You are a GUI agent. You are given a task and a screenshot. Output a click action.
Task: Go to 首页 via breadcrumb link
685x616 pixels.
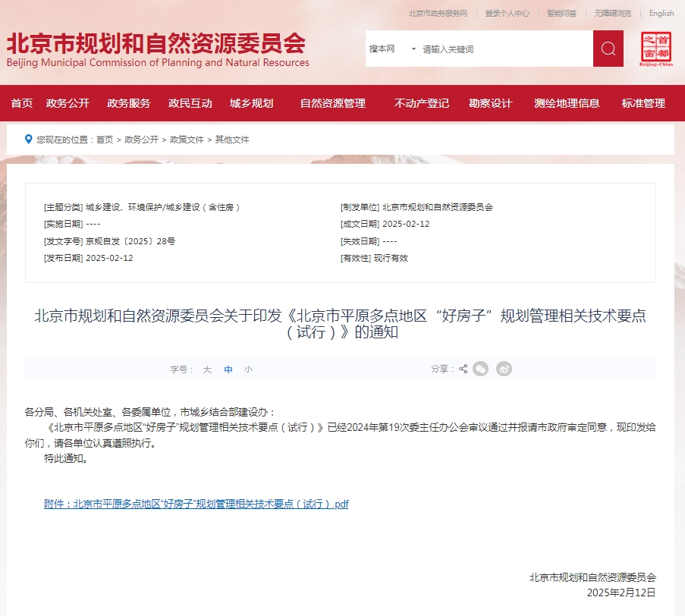pos(105,139)
